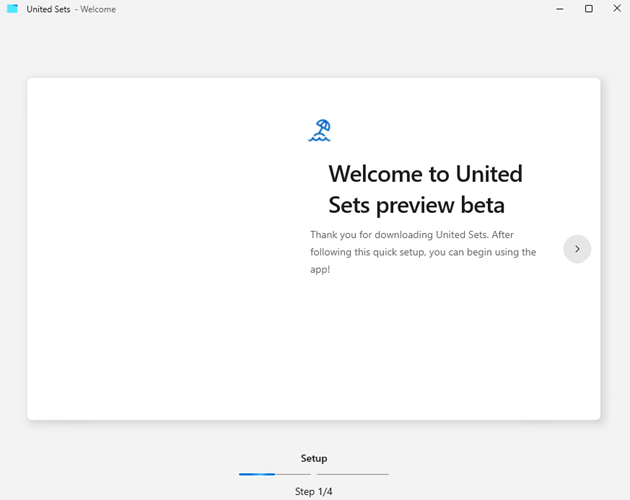Viewport: 630px width, 500px height.
Task: Click the beach umbrella island icon
Action: tap(319, 130)
